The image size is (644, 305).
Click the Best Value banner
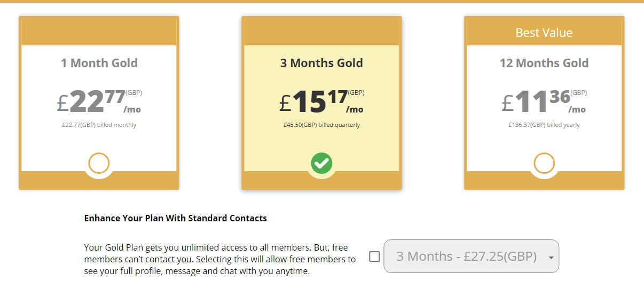544,33
